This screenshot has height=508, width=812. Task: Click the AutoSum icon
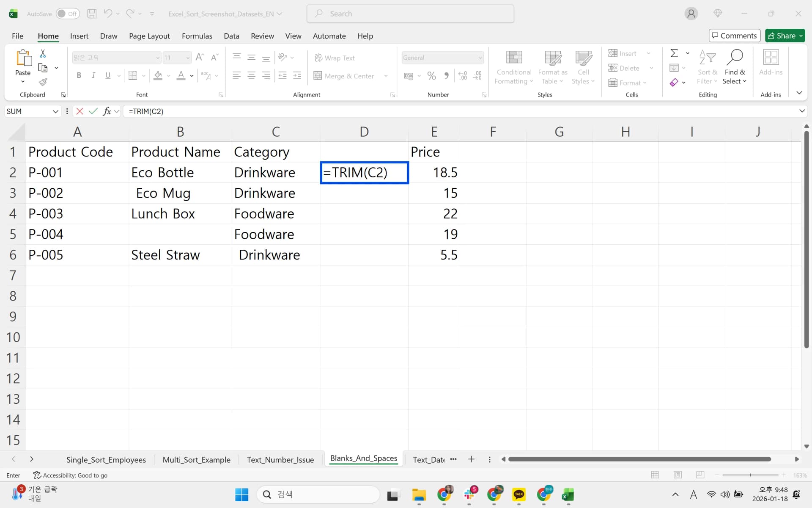pos(674,53)
